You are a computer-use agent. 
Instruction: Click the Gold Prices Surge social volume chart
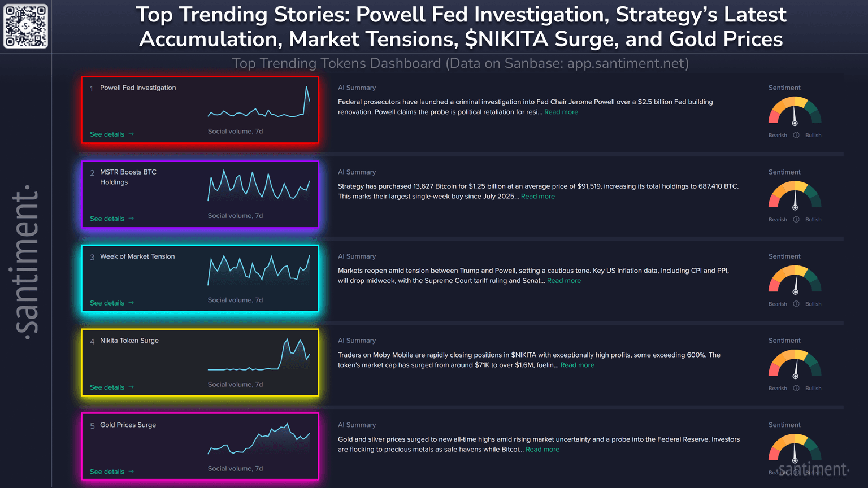(x=259, y=439)
